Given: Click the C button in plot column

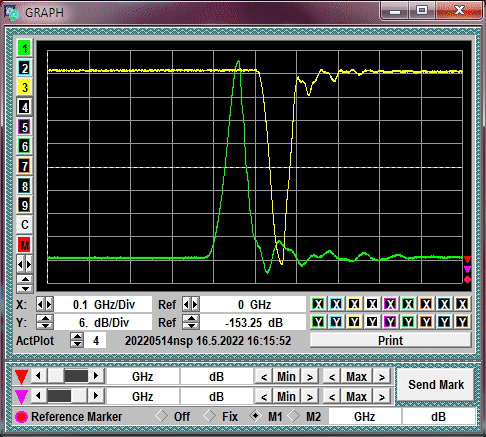Looking at the screenshot, I should click(24, 225).
